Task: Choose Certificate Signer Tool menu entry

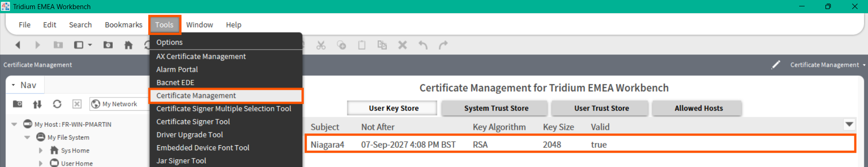Action: [x=226, y=122]
